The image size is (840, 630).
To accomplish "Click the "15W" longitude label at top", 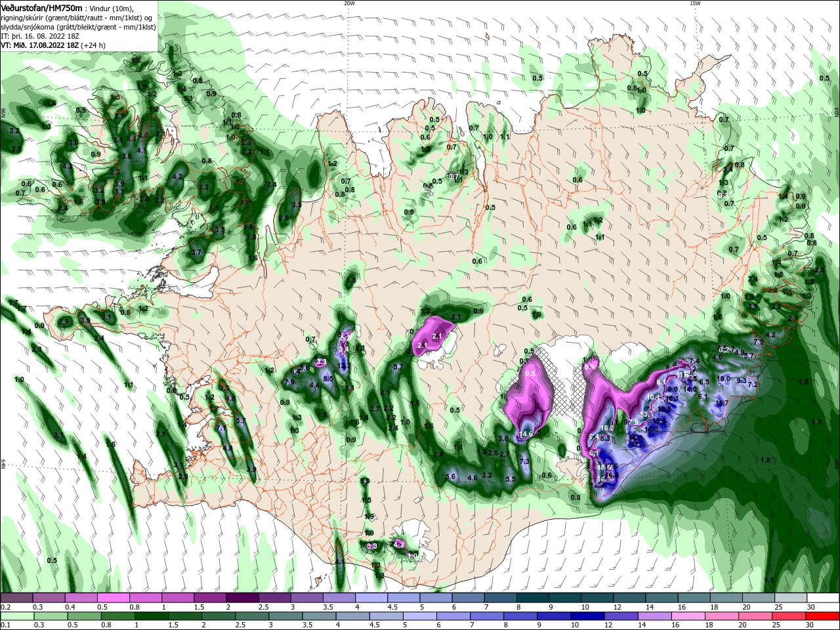I will tap(695, 3).
